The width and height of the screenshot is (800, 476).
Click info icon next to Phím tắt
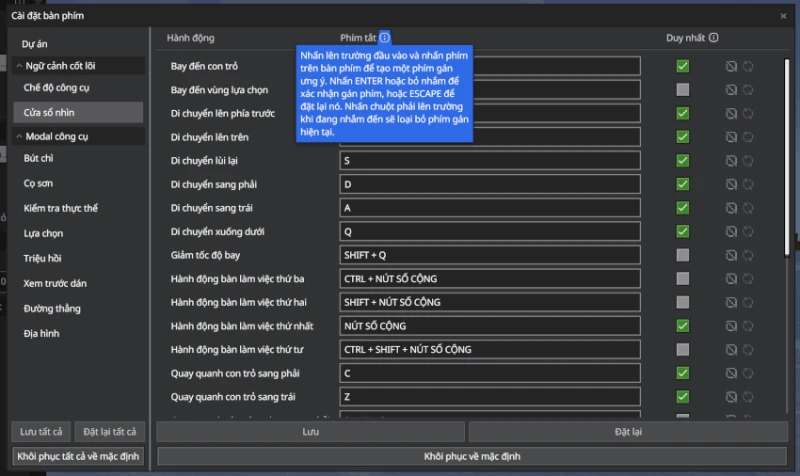384,37
